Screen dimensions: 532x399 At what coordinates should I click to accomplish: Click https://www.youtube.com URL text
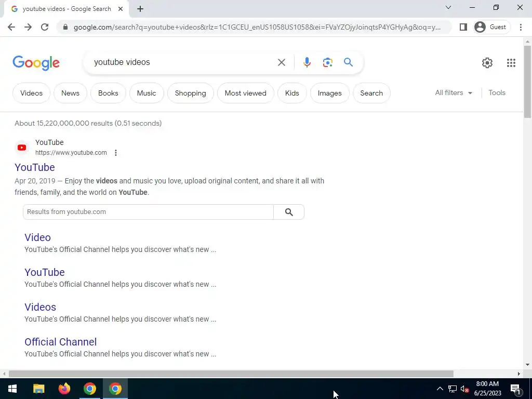71,153
